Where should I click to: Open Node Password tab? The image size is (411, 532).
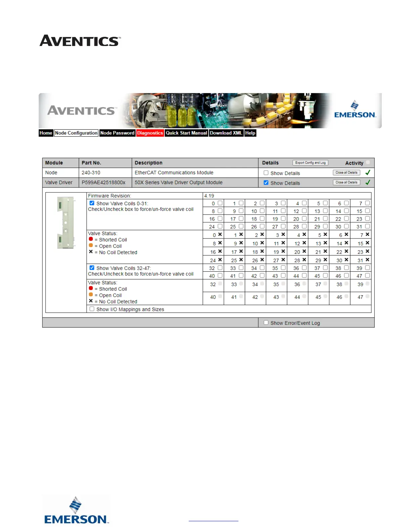(x=117, y=133)
